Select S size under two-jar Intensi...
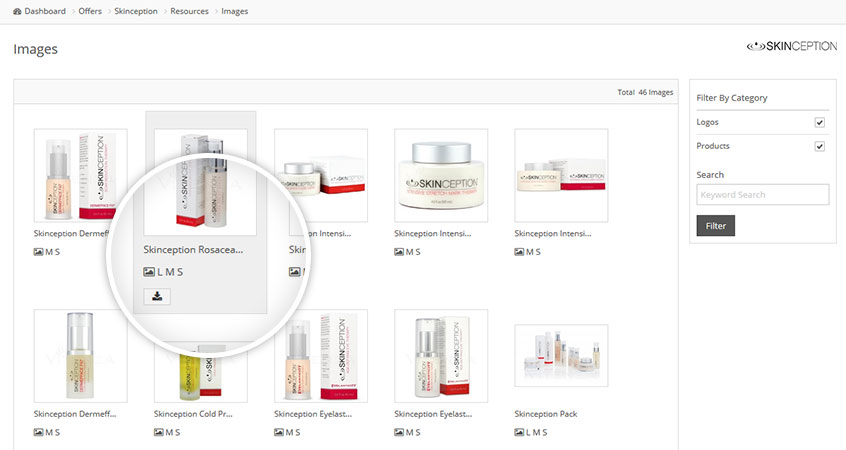 (538, 252)
